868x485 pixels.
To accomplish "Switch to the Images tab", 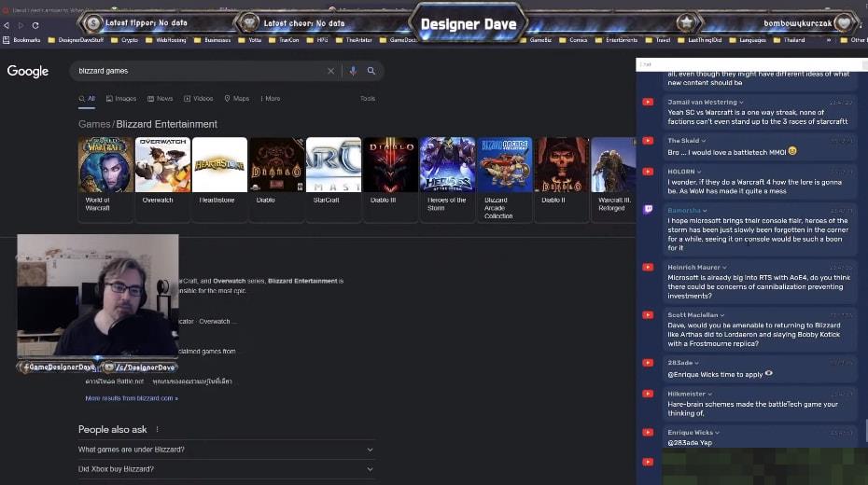I will (121, 99).
